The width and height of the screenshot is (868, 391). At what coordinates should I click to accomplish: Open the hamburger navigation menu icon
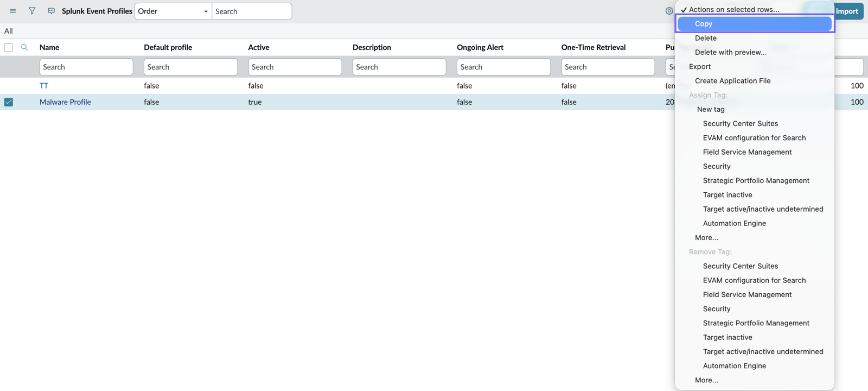click(12, 11)
